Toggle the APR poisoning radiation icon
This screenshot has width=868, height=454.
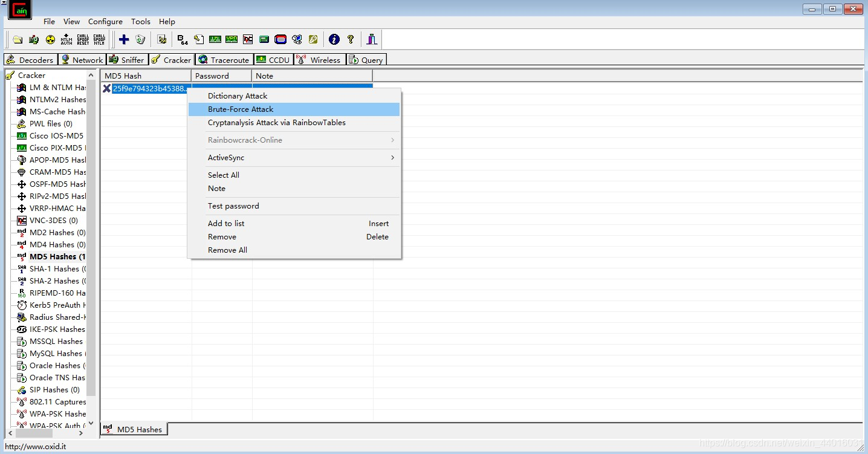(x=50, y=40)
